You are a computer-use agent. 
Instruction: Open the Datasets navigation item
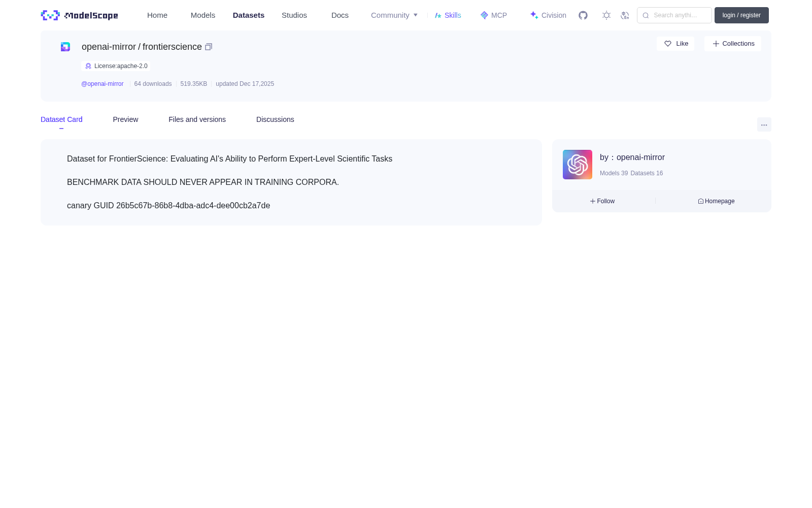(249, 15)
